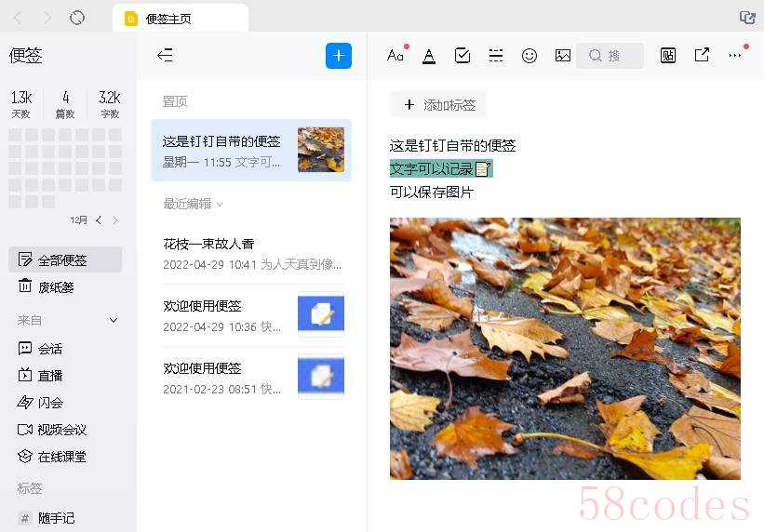The width and height of the screenshot is (764, 532).
Task: Click the line 可以保存图片 in editor
Action: [432, 192]
